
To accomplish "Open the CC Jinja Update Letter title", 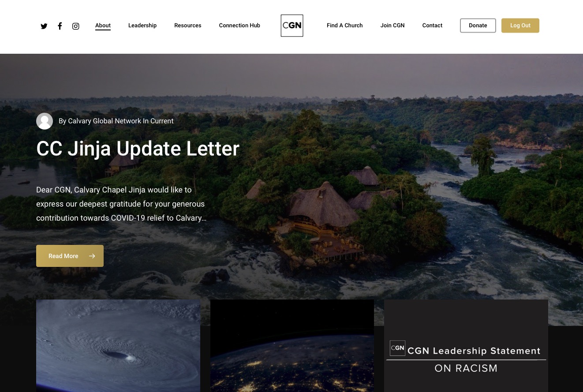I will click(138, 149).
